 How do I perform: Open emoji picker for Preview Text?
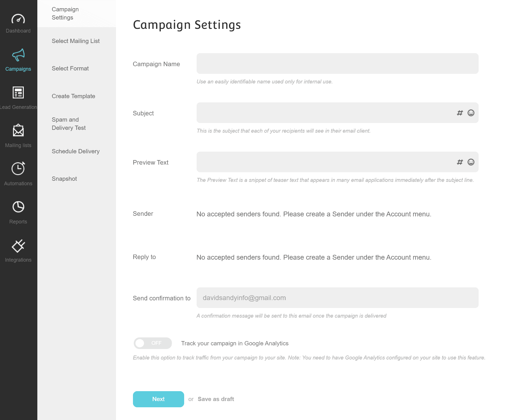(471, 162)
